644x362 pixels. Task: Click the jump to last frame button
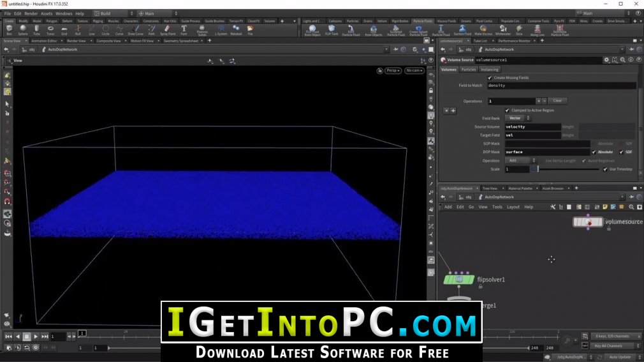(45, 336)
